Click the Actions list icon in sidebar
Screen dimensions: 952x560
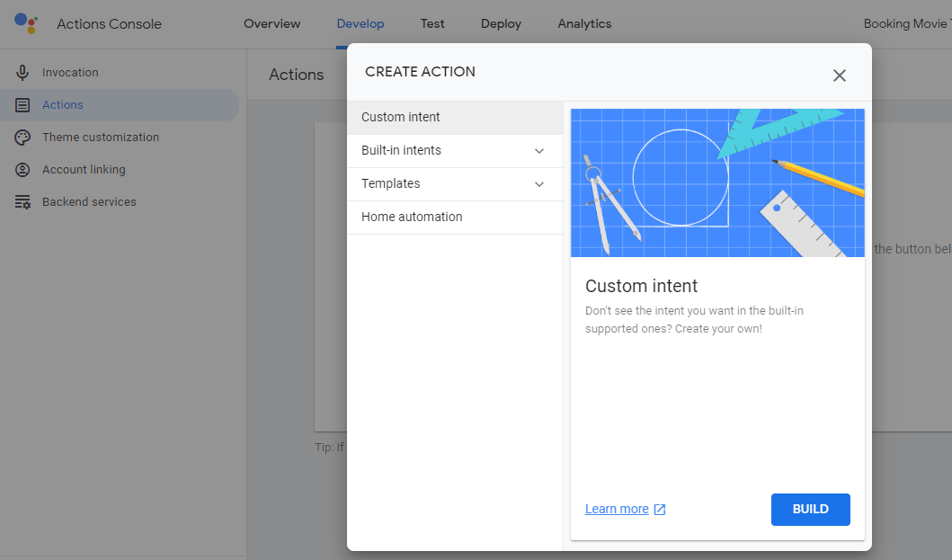point(22,105)
